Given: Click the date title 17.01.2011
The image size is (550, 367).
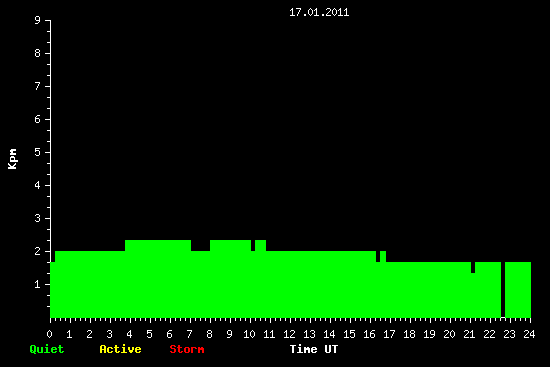Looking at the screenshot, I should coord(319,13).
